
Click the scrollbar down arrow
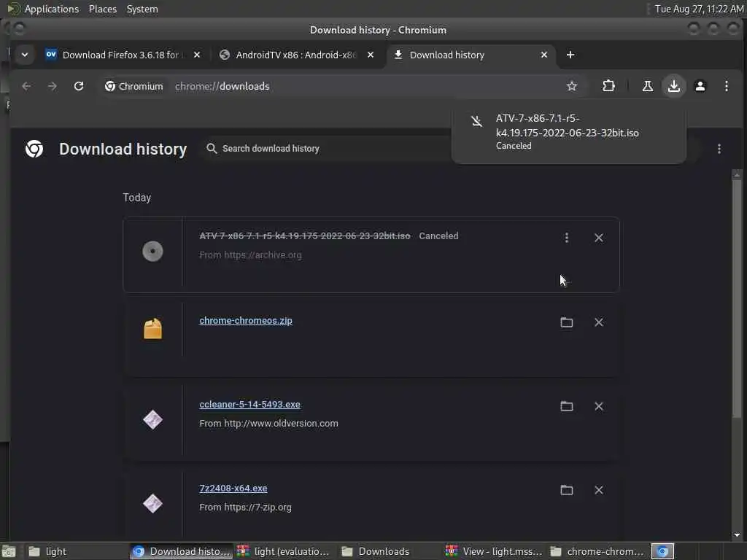pyautogui.click(x=737, y=534)
